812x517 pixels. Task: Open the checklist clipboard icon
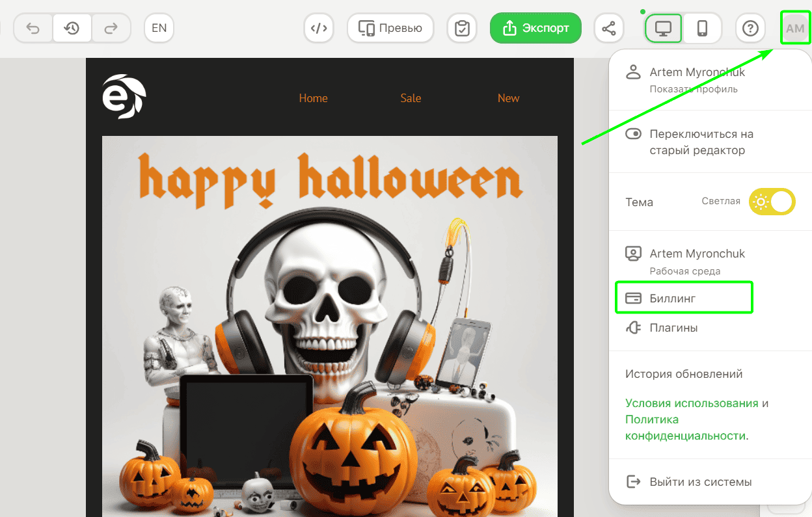pyautogui.click(x=462, y=29)
